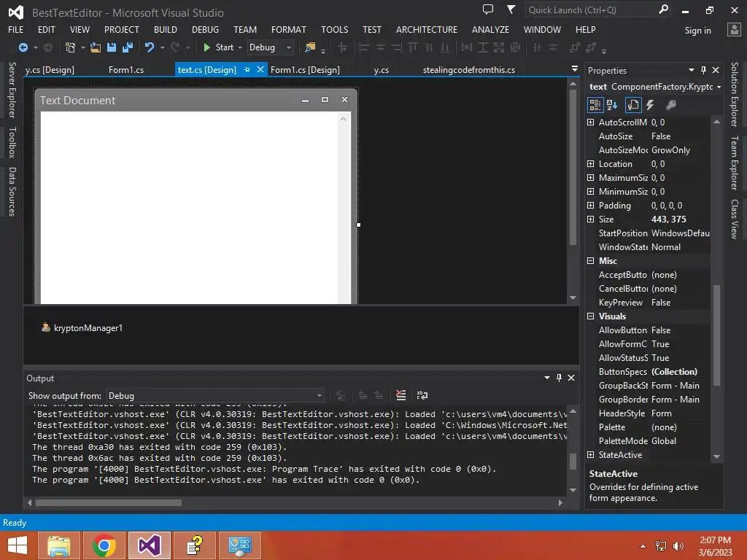Click the volume speaker tray icon
Image resolution: width=747 pixels, height=560 pixels.
point(678,546)
